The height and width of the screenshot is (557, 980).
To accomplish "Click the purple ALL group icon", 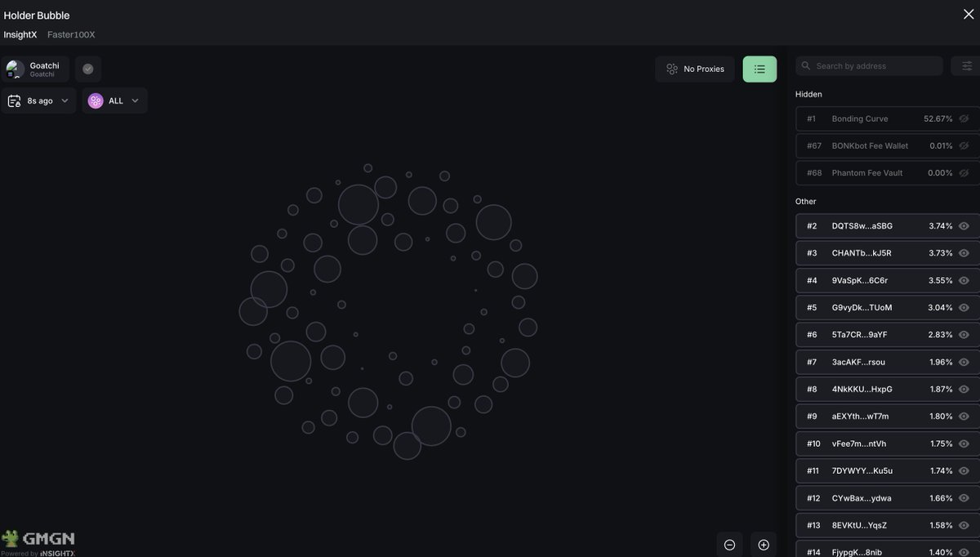I will click(x=96, y=100).
